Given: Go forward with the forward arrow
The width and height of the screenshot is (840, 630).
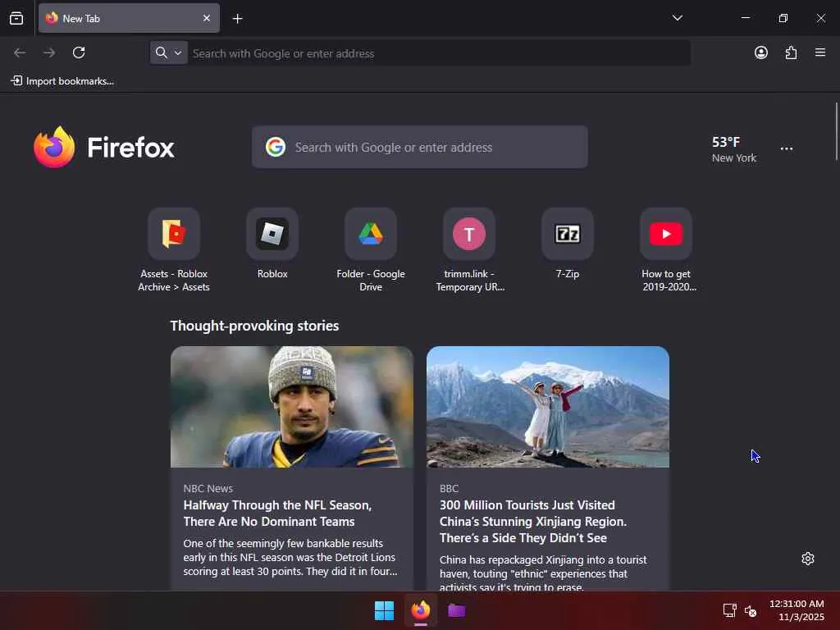Looking at the screenshot, I should [x=49, y=52].
